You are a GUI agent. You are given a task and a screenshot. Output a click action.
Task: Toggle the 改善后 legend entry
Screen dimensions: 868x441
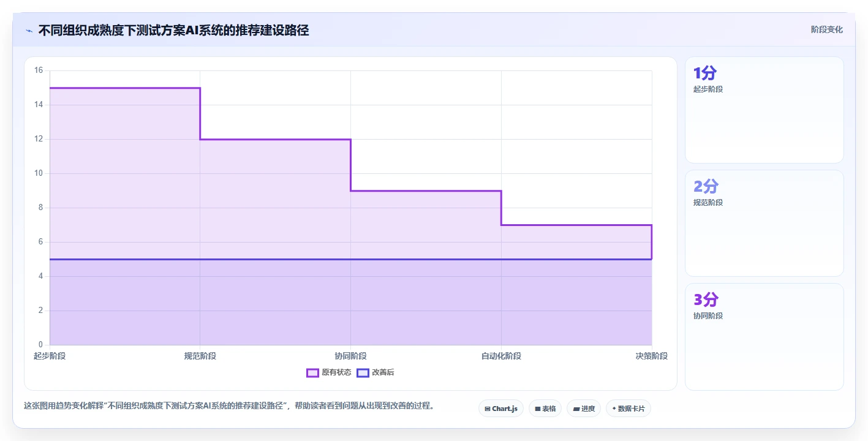tap(376, 372)
